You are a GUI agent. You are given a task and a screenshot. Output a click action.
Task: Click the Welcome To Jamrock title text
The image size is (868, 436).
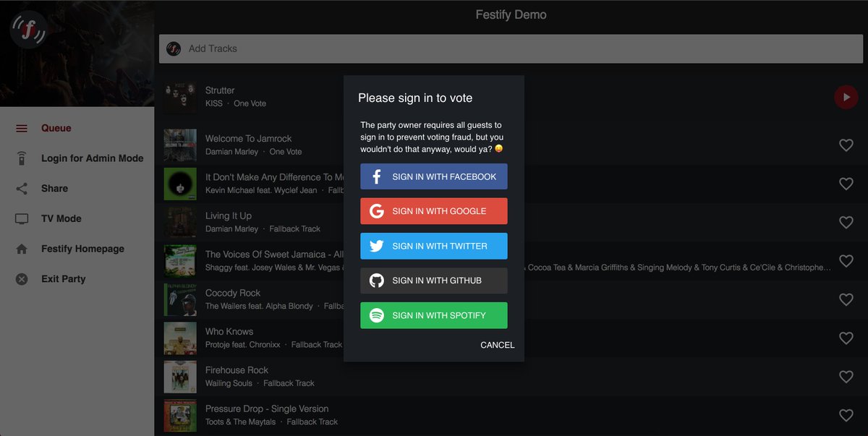[248, 138]
